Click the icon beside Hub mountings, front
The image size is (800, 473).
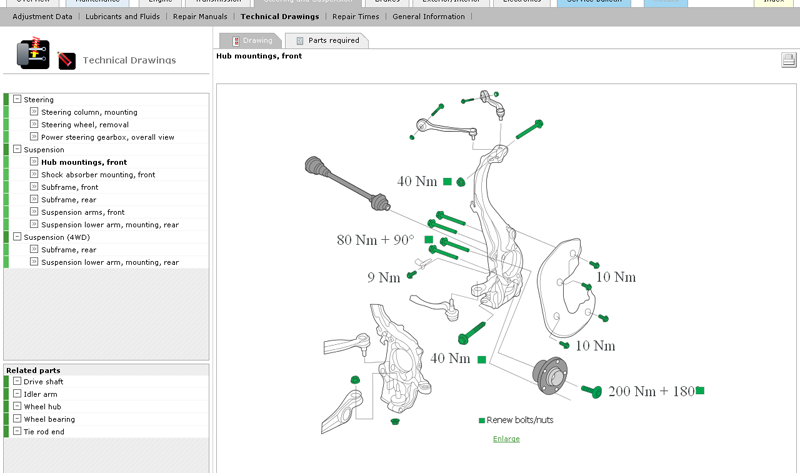pyautogui.click(x=34, y=162)
